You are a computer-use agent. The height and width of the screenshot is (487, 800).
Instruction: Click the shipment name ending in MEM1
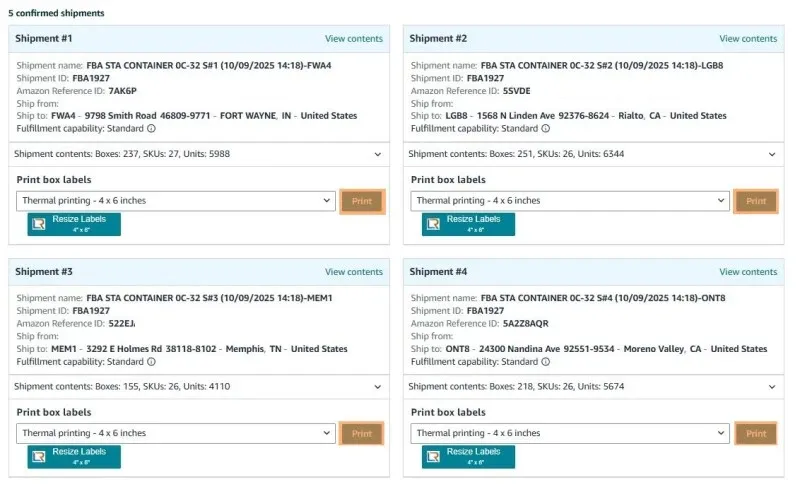pos(209,298)
